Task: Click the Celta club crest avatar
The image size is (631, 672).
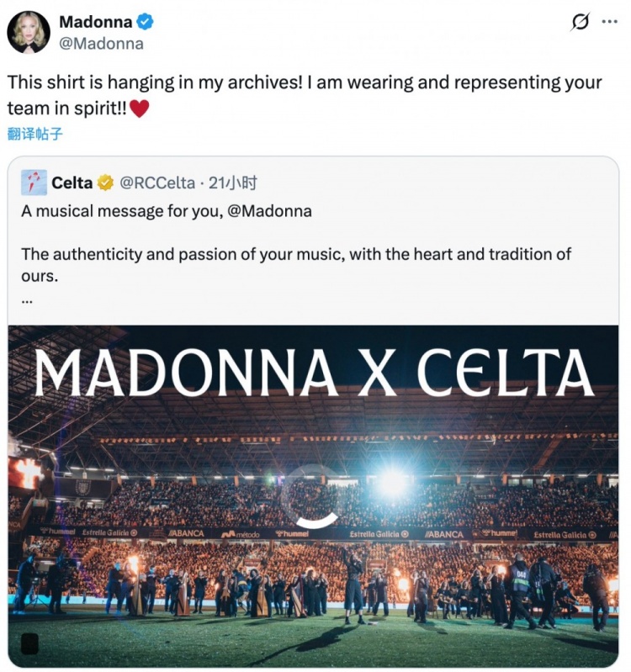Action: coord(34,183)
